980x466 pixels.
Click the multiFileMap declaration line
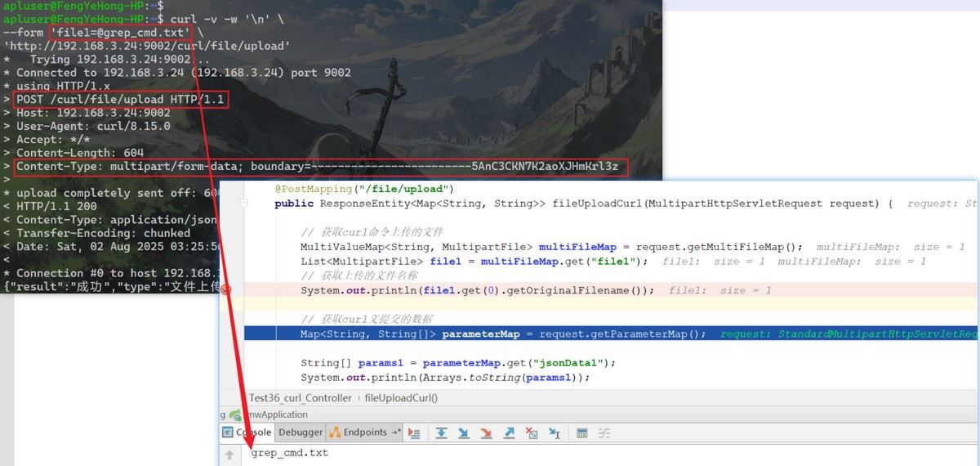coord(551,247)
